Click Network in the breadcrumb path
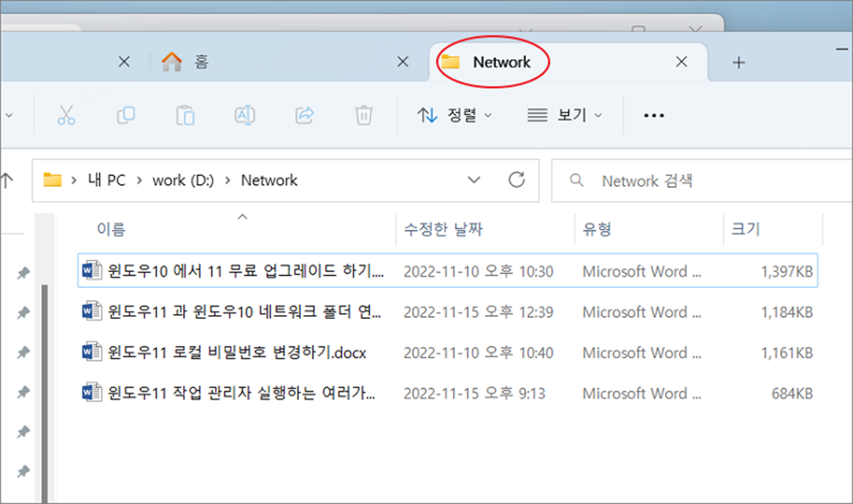This screenshot has width=853, height=504. pos(270,180)
